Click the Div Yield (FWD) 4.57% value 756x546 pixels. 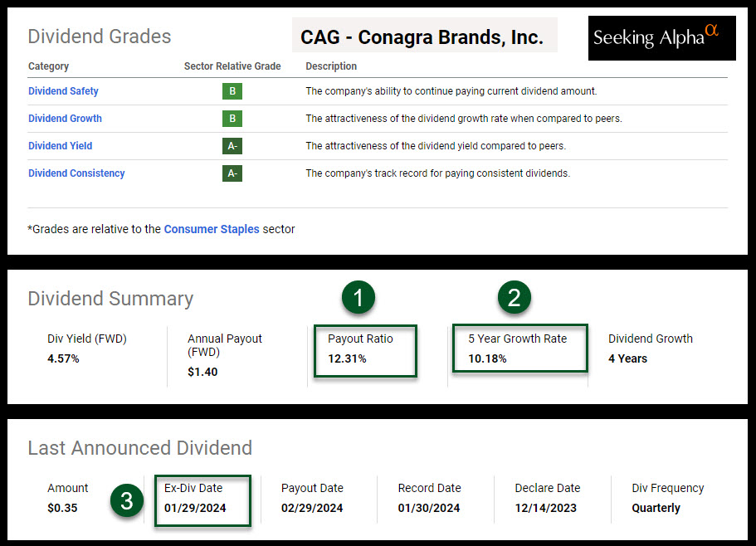(x=63, y=358)
